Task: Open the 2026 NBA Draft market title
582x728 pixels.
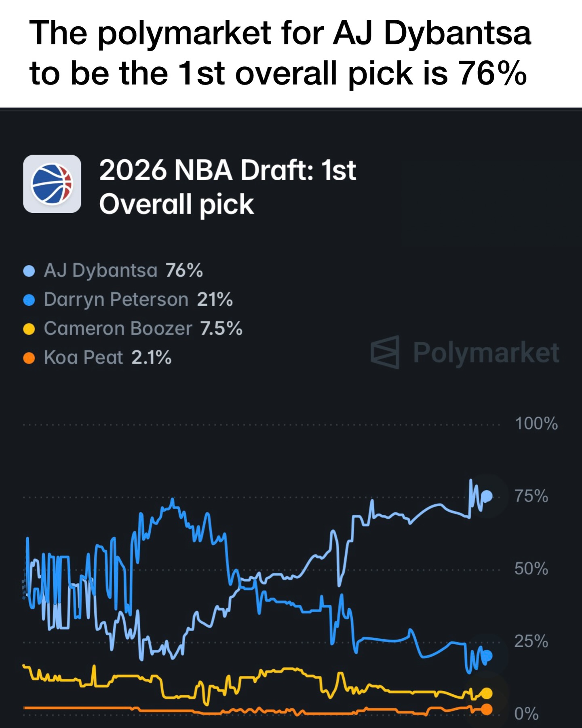Action: 227,187
